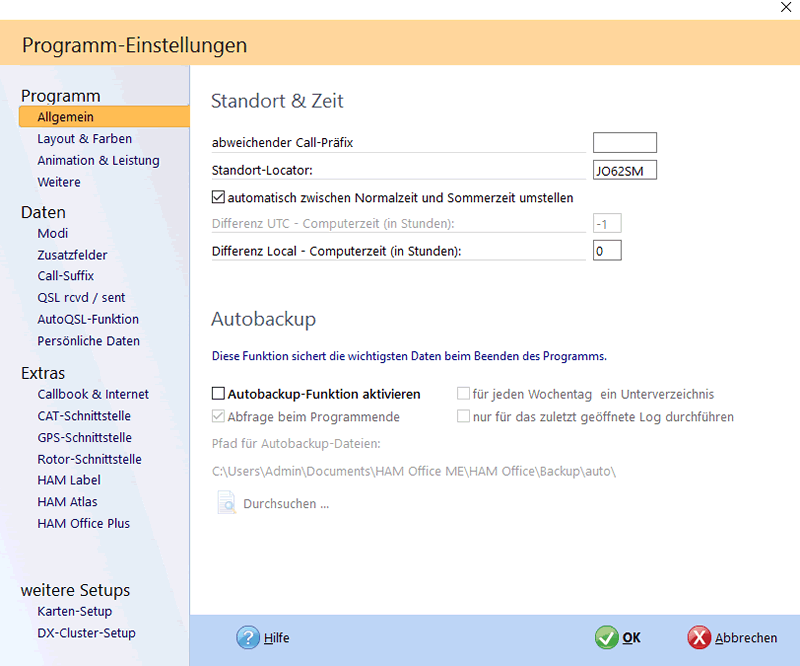Click the Programm-Einstellungen title text

(x=135, y=45)
